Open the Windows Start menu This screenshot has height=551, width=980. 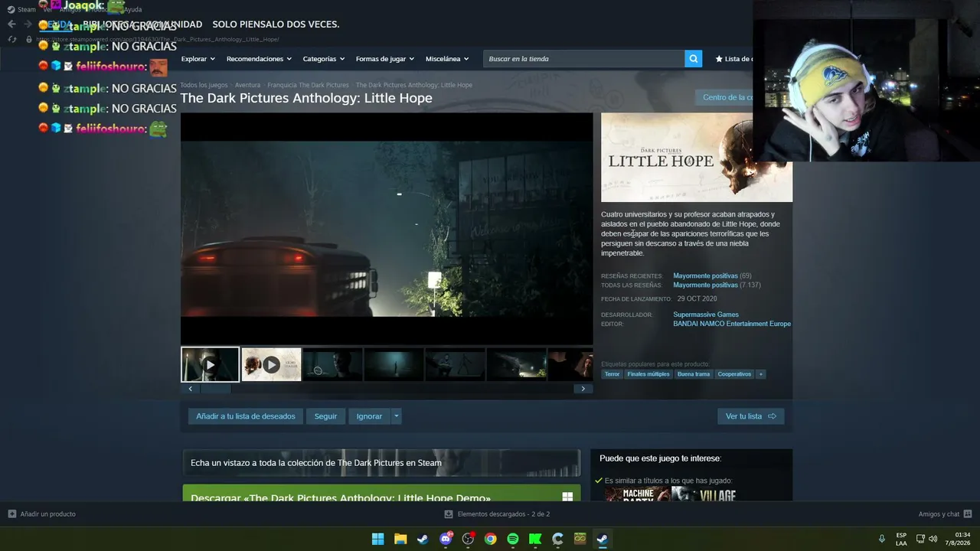click(377, 539)
